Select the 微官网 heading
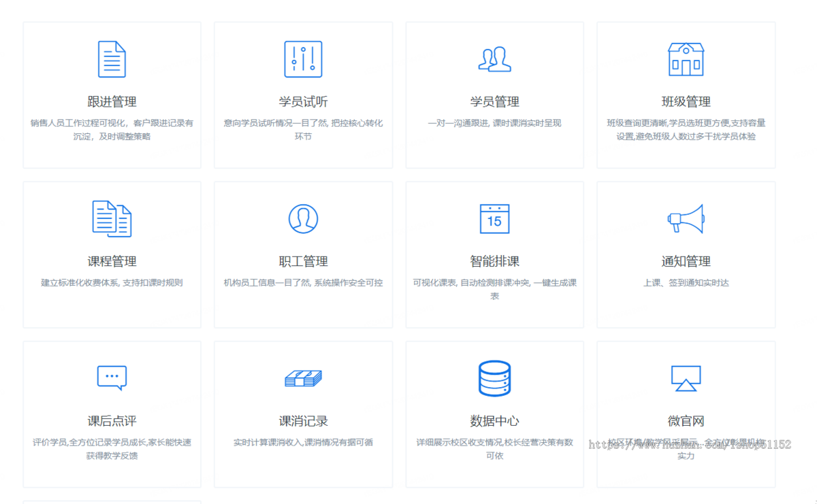Image resolution: width=817 pixels, height=504 pixels. 686,422
